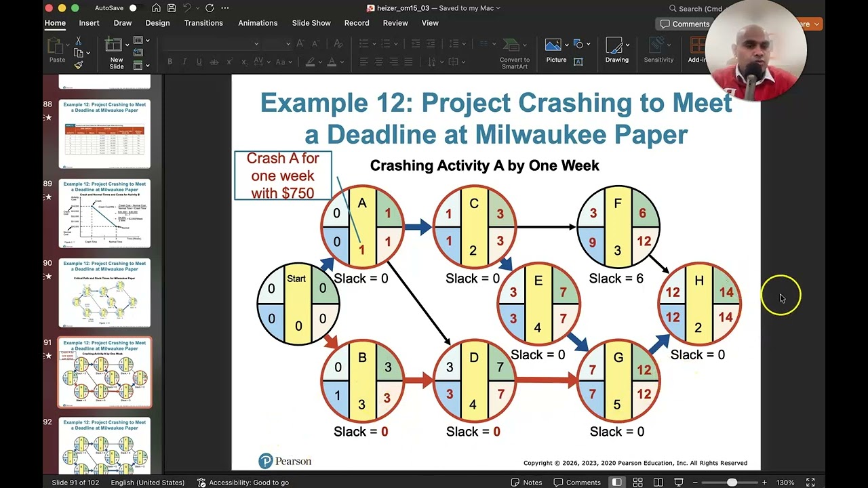Switch to the Design tab

coord(157,23)
